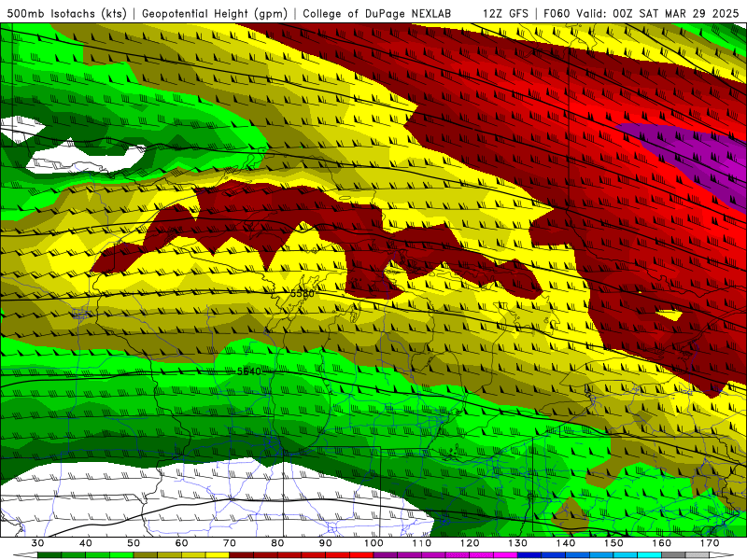Click the 110 kt color scale label
The height and width of the screenshot is (560, 747).
click(x=422, y=543)
